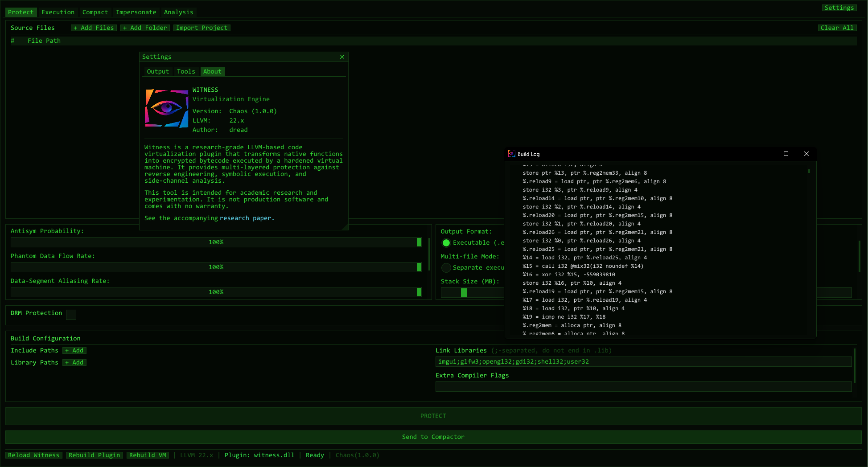The image size is (868, 467).
Task: Click Rebuild Plugin in the status bar
Action: [94, 455]
